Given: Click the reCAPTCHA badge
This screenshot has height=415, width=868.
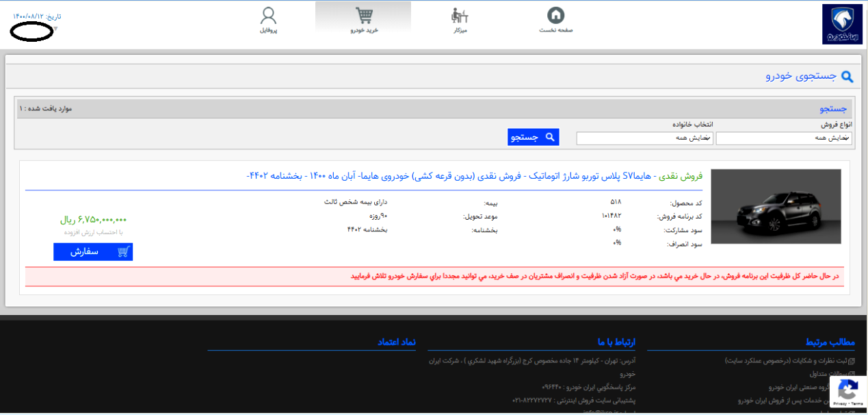Looking at the screenshot, I should [x=848, y=392].
